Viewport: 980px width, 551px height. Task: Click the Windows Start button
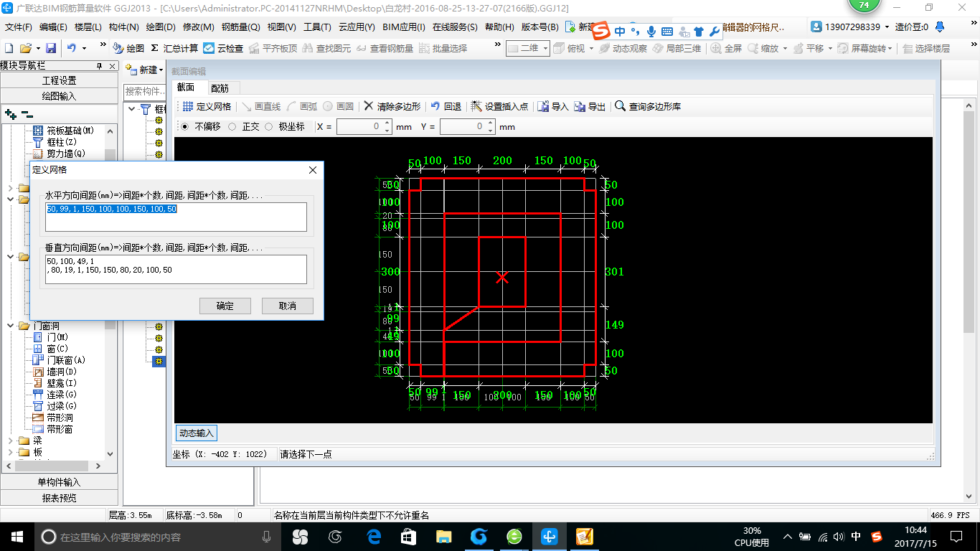pos(16,536)
